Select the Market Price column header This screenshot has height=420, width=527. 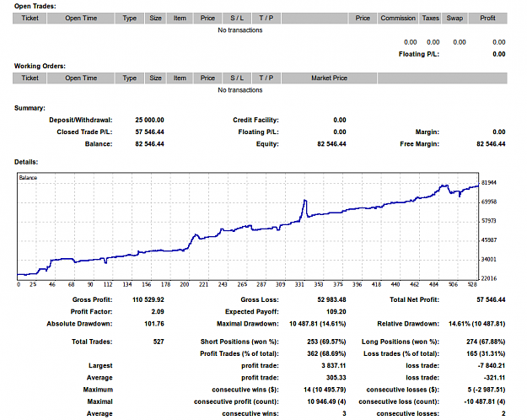coord(329,78)
